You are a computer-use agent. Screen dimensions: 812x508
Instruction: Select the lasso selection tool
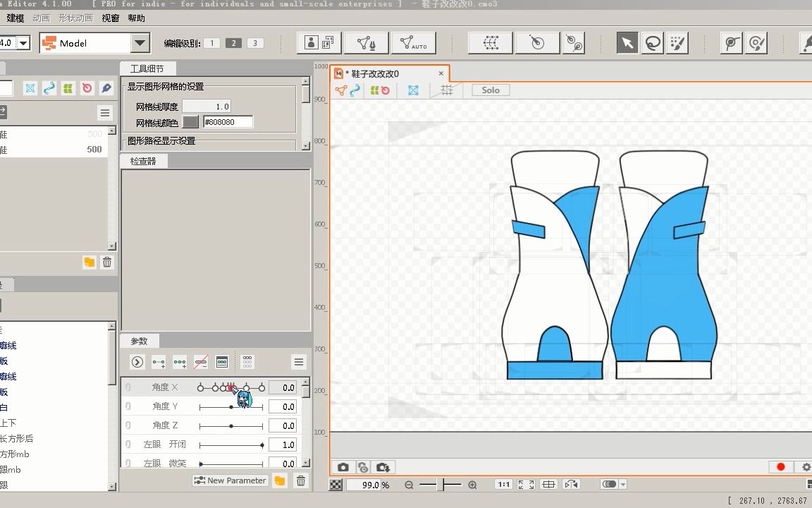653,43
